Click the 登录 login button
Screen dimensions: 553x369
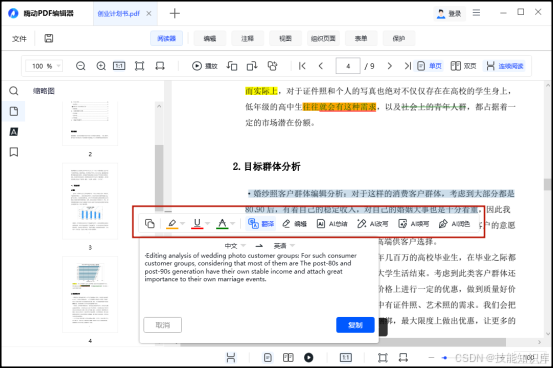449,13
